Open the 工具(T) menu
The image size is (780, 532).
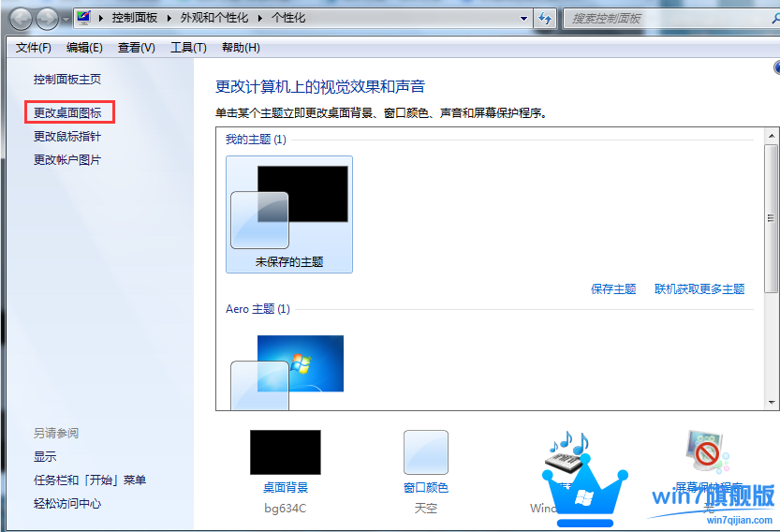pyautogui.click(x=188, y=48)
